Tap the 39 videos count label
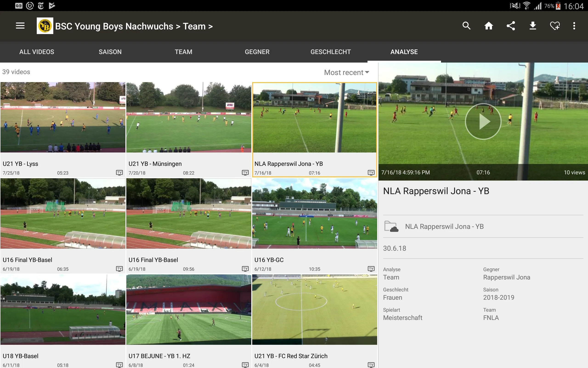Screen dimensions: 588x368 click(x=16, y=72)
